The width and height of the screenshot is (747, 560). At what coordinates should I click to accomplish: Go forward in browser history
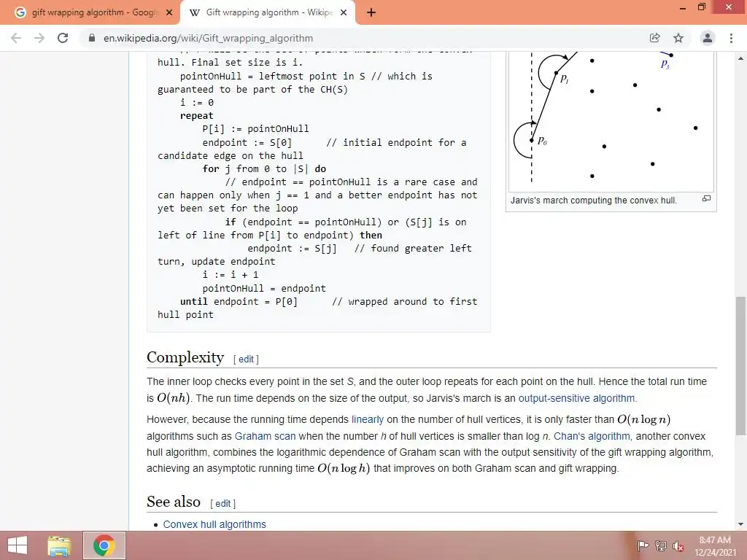point(39,38)
